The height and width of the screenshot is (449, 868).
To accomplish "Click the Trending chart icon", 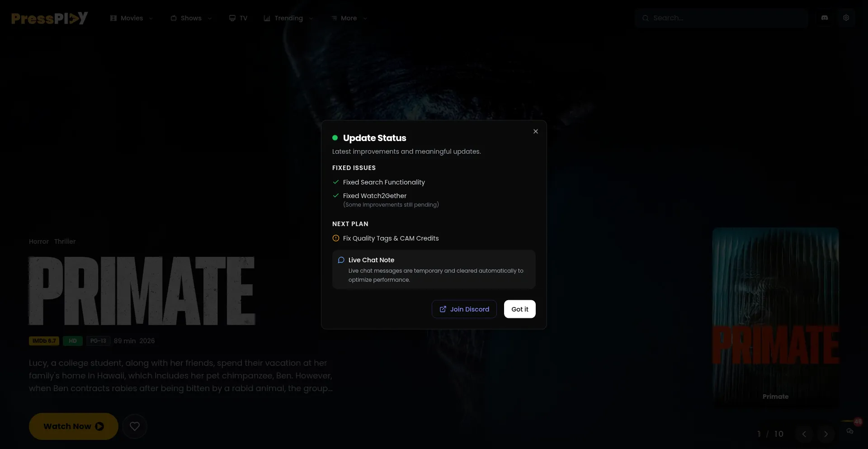I will 267,18.
